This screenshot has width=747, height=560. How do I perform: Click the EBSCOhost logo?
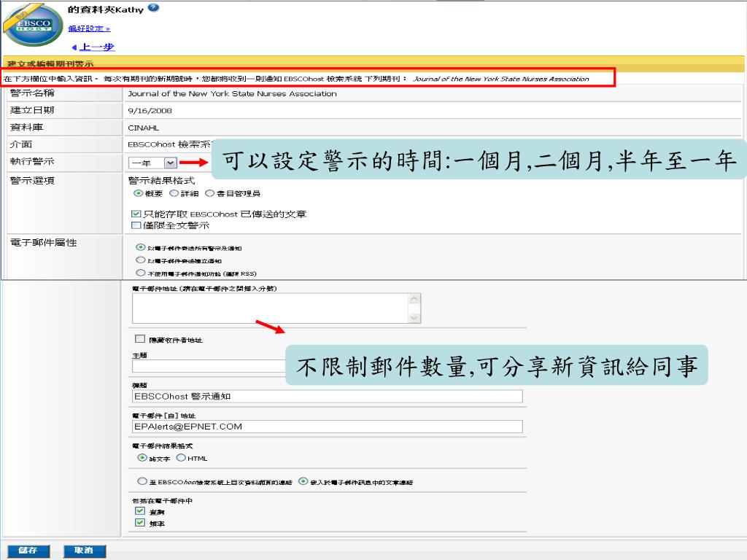pos(34,25)
